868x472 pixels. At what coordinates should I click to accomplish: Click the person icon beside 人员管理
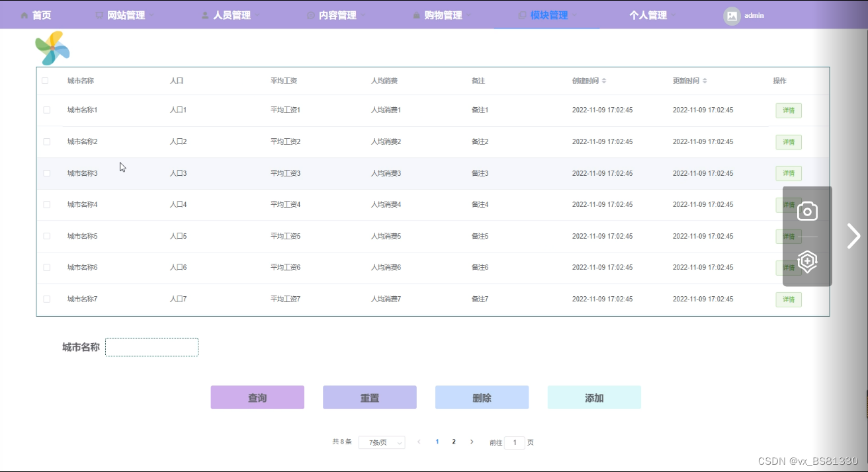205,15
